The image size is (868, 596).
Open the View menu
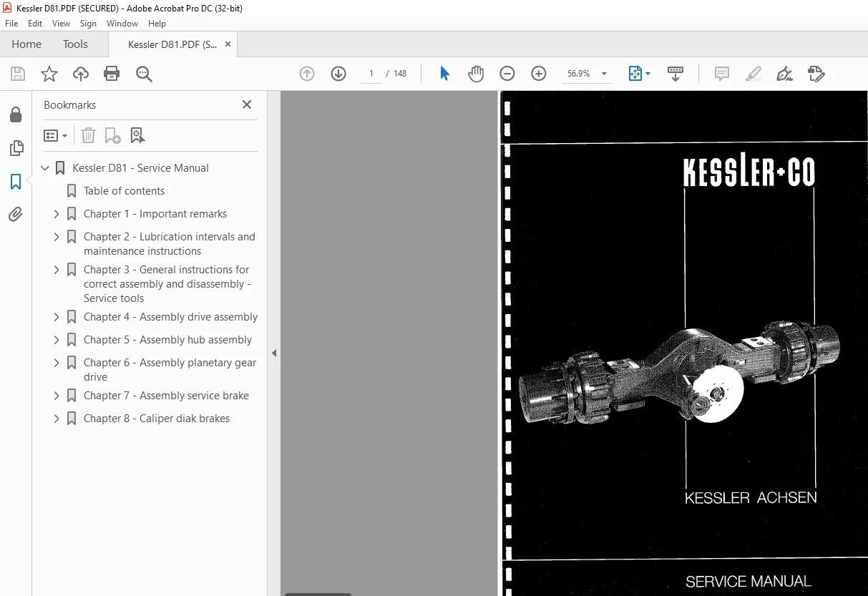coord(61,24)
